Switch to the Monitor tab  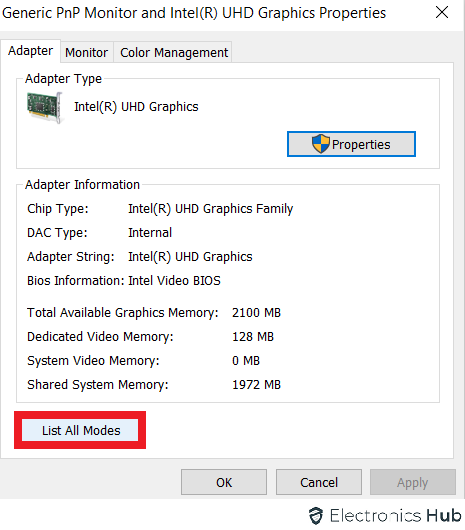point(87,52)
